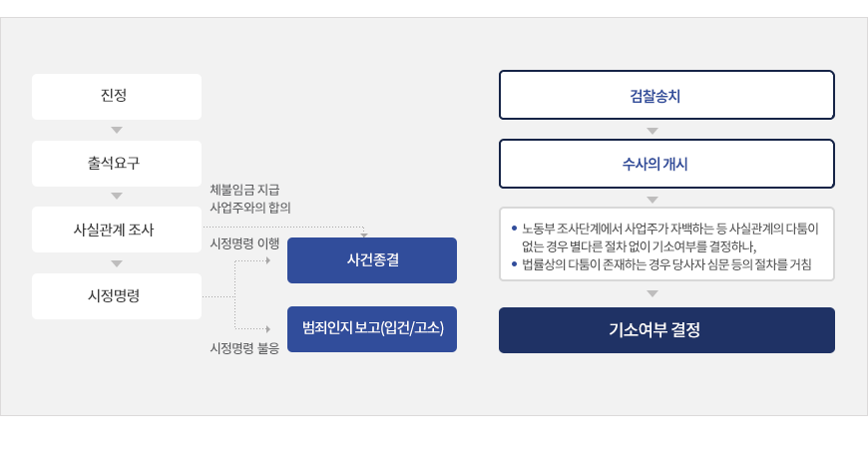Click down arrow below 사실관계 조사

coord(117,263)
